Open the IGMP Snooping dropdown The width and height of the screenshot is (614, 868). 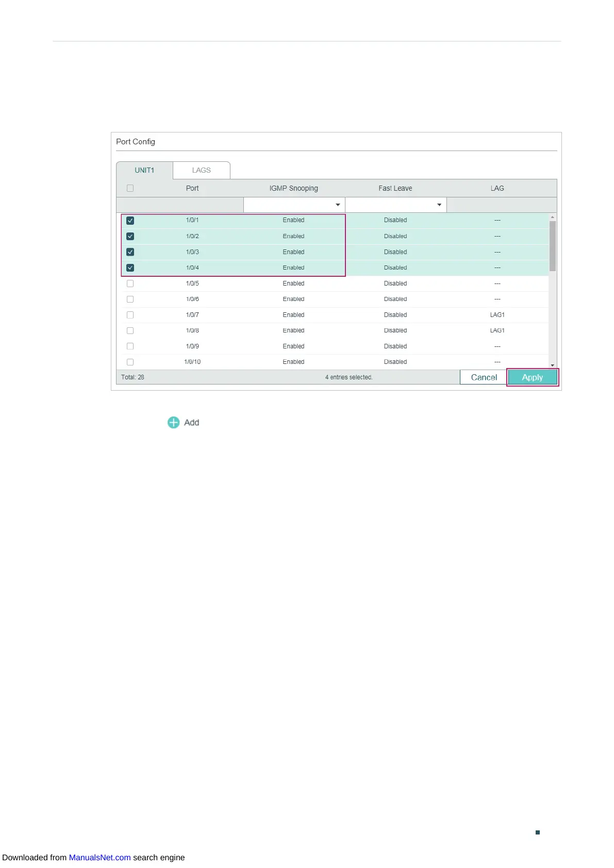294,205
